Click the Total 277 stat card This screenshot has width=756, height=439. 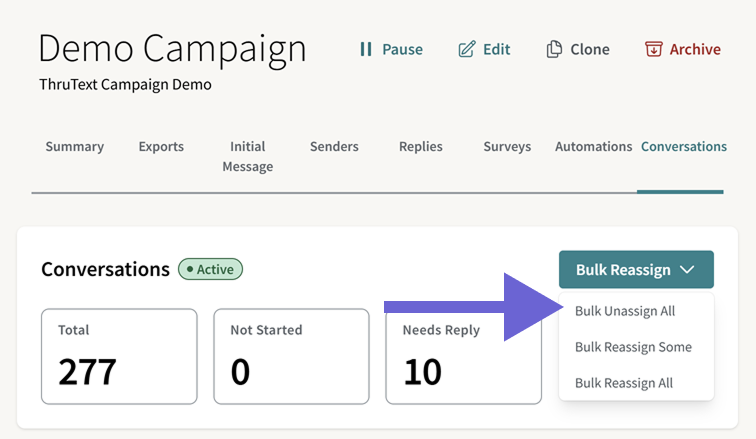[119, 357]
